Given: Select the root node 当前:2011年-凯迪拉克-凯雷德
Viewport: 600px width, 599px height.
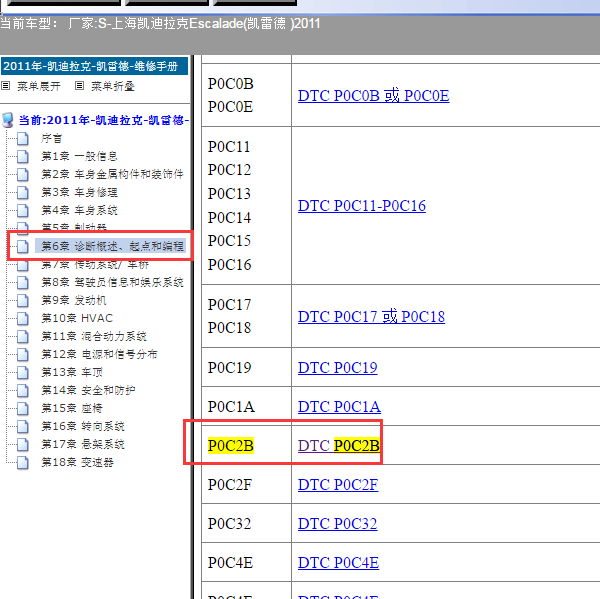Looking at the screenshot, I should 104,120.
